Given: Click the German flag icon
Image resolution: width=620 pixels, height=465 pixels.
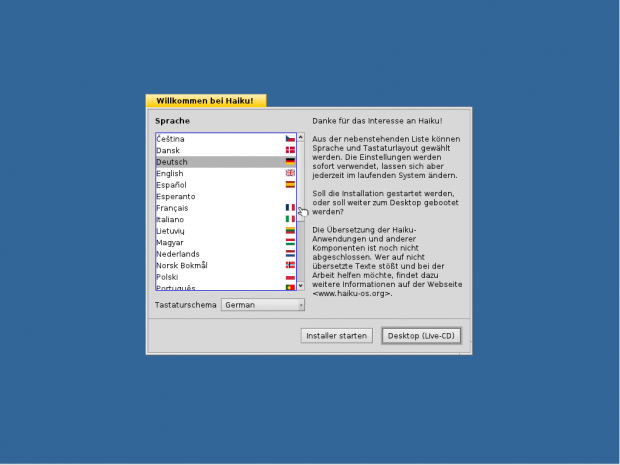Looking at the screenshot, I should point(290,161).
